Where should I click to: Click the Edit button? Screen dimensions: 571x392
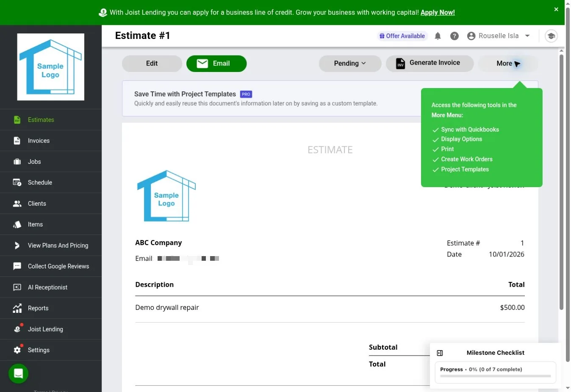[x=152, y=63]
